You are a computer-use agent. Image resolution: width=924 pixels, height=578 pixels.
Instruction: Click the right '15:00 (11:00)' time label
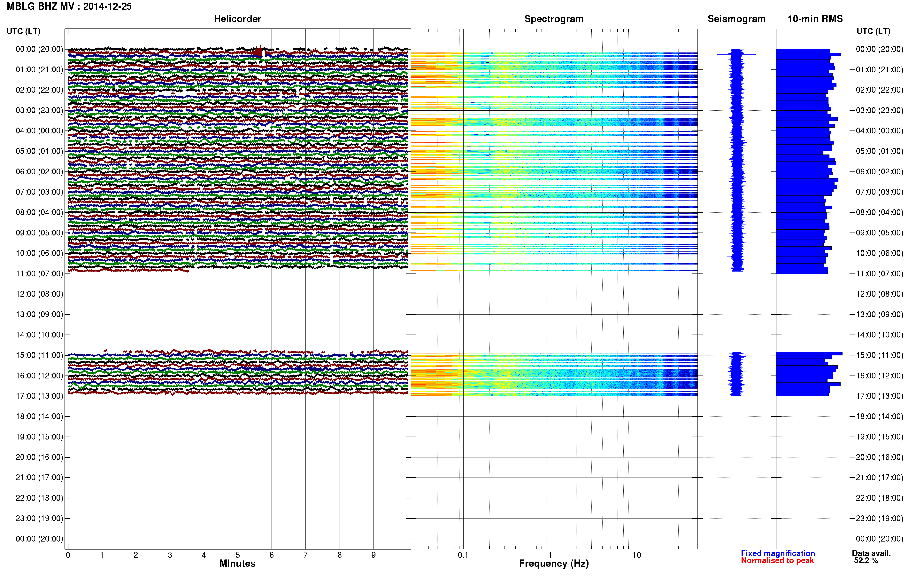pos(879,355)
